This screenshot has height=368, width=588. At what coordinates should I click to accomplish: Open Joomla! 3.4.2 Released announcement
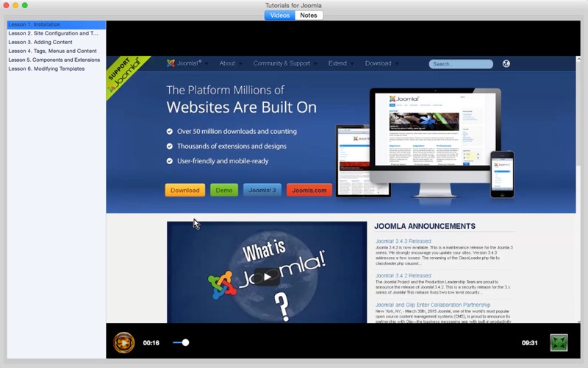point(403,275)
